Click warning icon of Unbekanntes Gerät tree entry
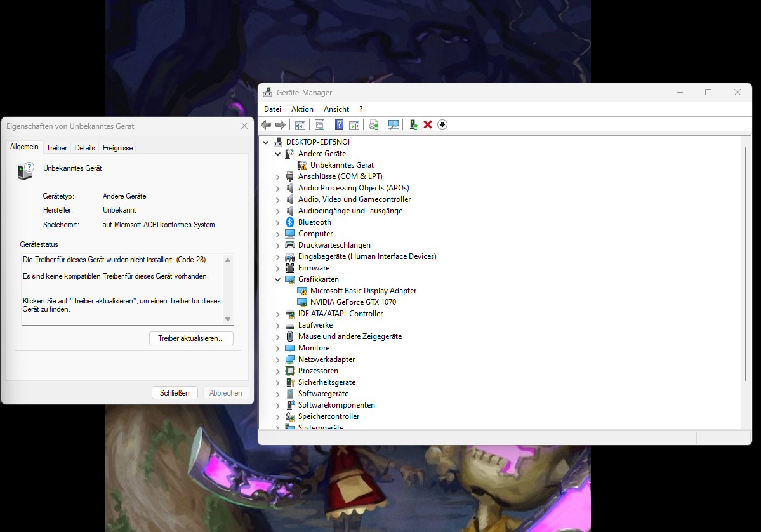This screenshot has height=532, width=761. click(x=302, y=166)
